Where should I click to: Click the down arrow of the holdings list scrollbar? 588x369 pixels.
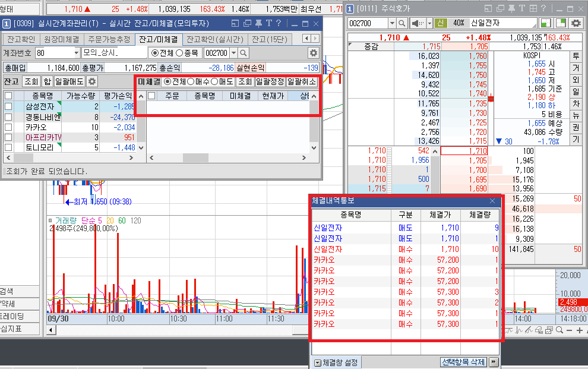[141, 148]
